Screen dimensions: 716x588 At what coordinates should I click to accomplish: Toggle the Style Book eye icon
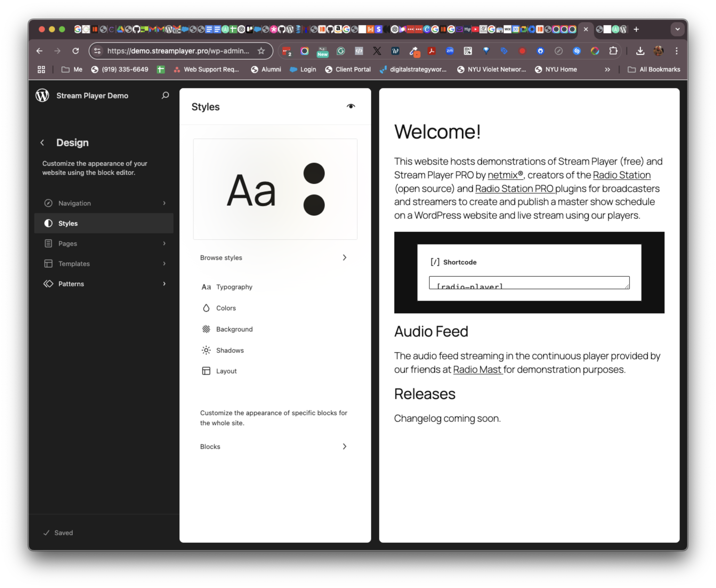point(351,106)
